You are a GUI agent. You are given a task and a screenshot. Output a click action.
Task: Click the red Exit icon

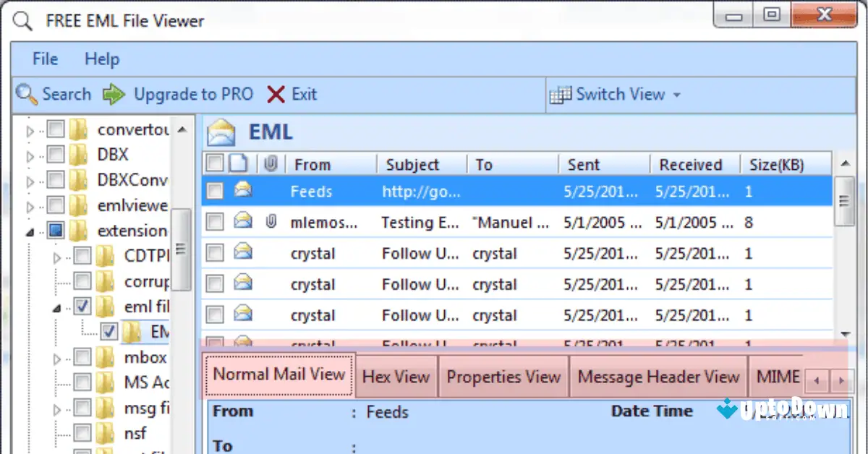(x=277, y=94)
